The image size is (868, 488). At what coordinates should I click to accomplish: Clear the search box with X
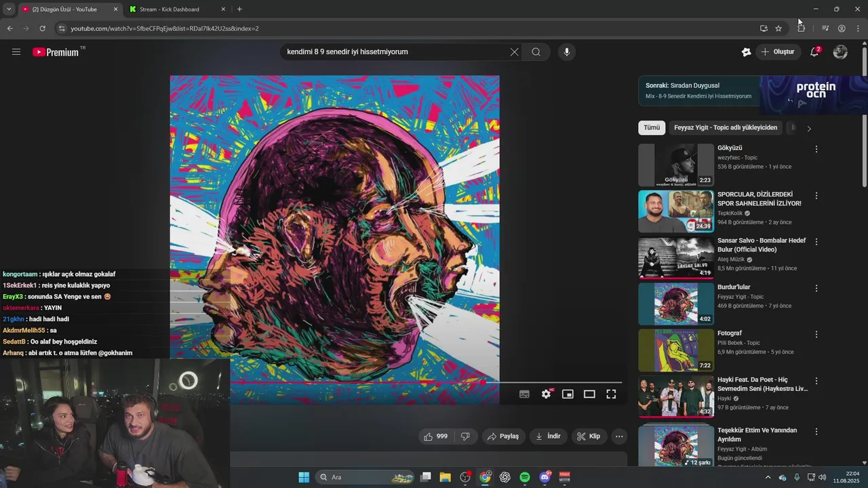514,52
